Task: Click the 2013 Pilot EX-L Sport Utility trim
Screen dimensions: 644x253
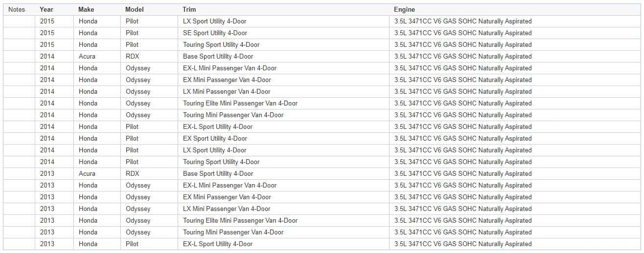Action: pos(218,244)
